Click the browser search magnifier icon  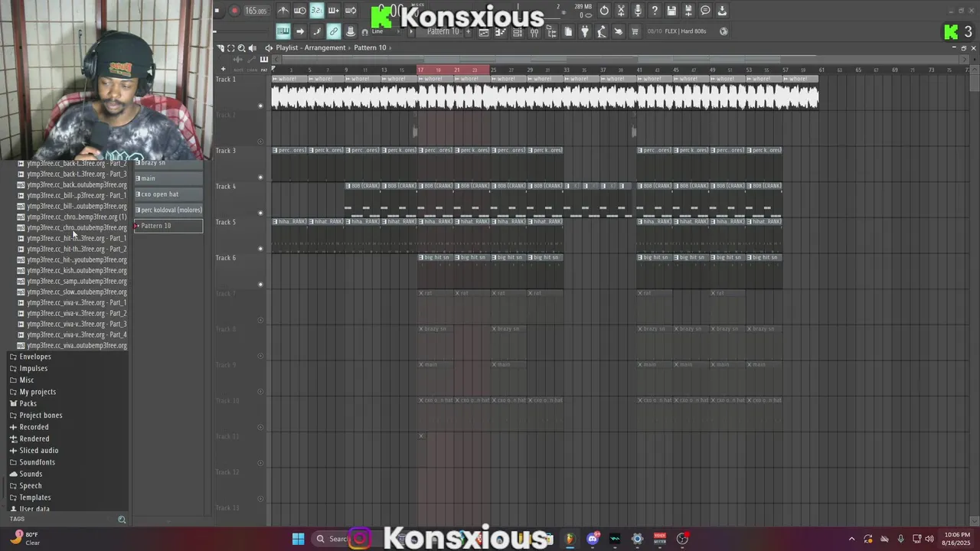pos(122,520)
